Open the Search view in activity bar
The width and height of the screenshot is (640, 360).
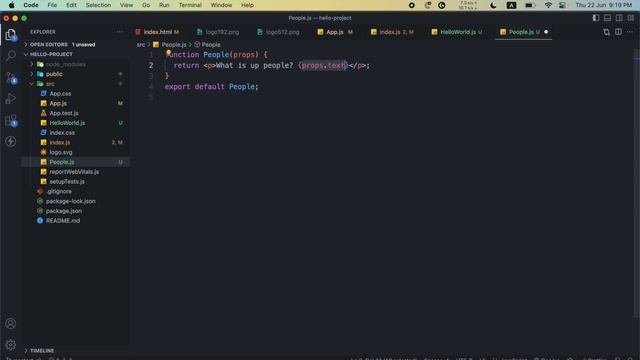(11, 56)
